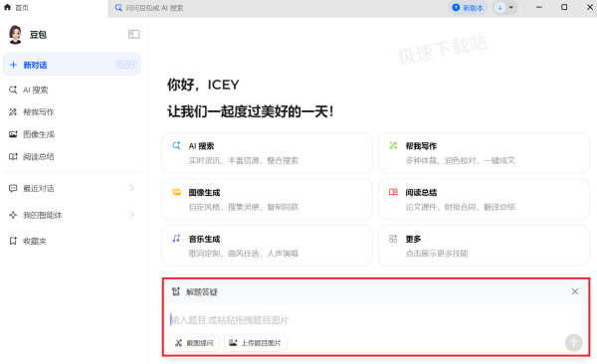Click the question input field 输入题目
This screenshot has height=364, width=597.
pos(376,320)
